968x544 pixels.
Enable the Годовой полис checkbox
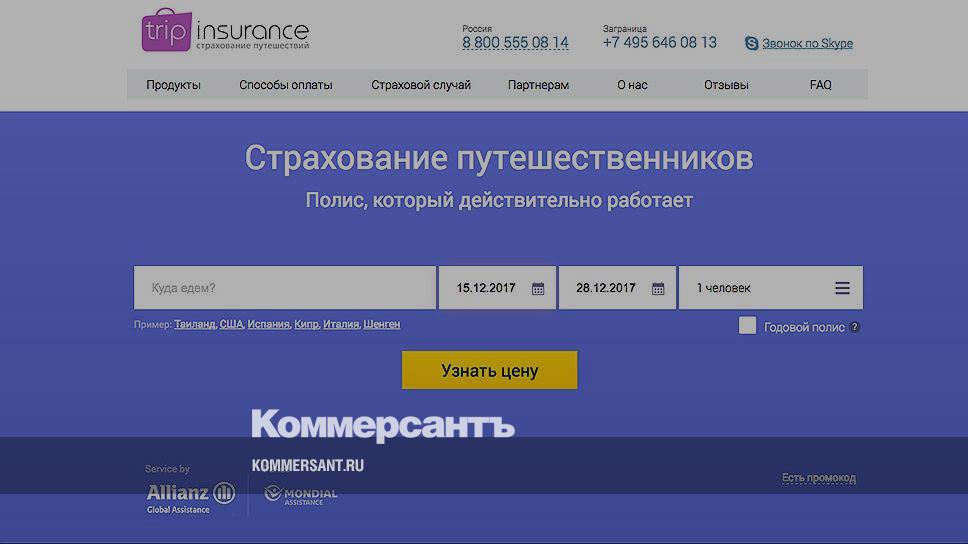coord(747,326)
